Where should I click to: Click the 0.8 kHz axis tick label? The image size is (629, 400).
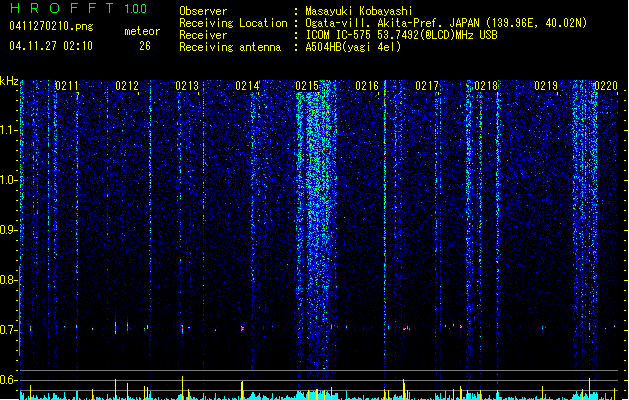8,280
